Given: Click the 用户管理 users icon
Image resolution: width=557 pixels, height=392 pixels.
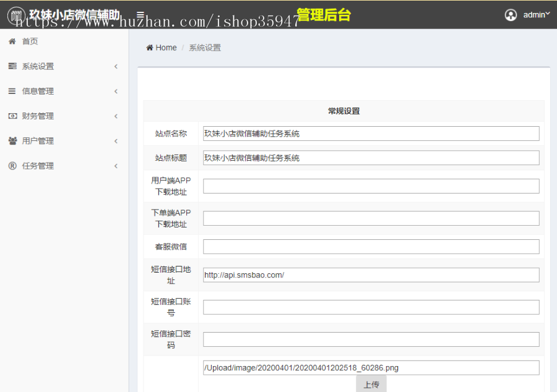Looking at the screenshot, I should pos(12,141).
